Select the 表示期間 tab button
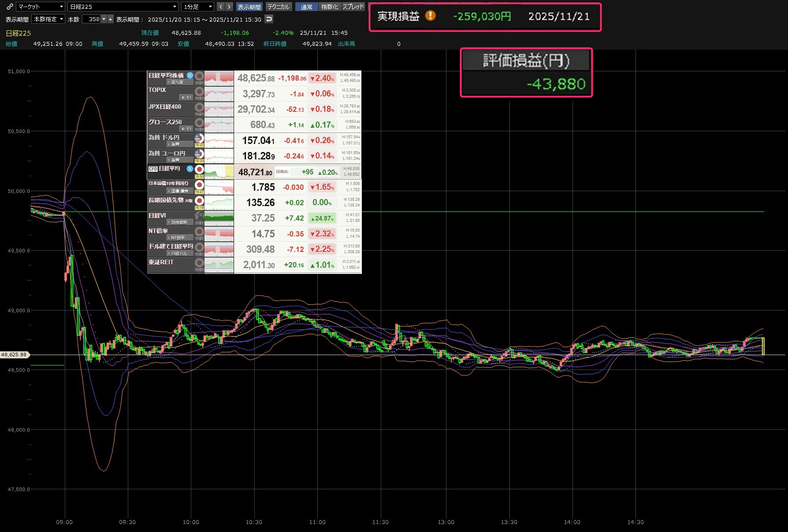This screenshot has height=532, width=788. [x=249, y=7]
